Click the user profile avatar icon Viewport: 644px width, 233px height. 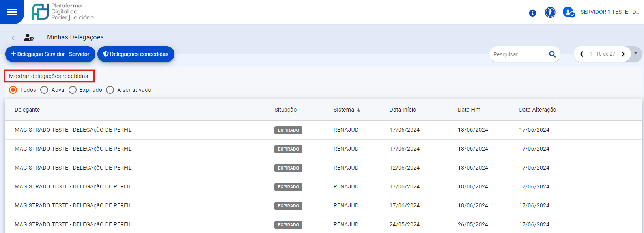click(x=568, y=12)
